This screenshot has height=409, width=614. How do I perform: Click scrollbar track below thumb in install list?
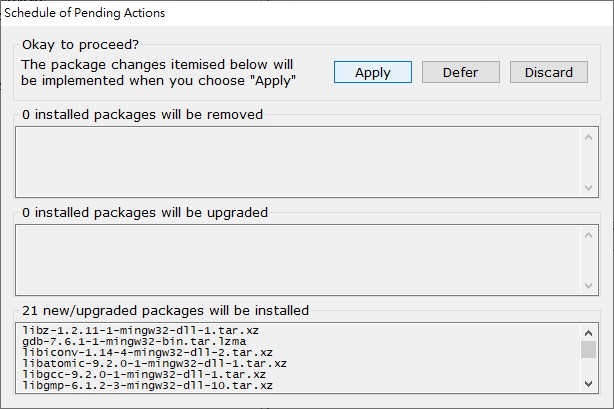(x=588, y=367)
